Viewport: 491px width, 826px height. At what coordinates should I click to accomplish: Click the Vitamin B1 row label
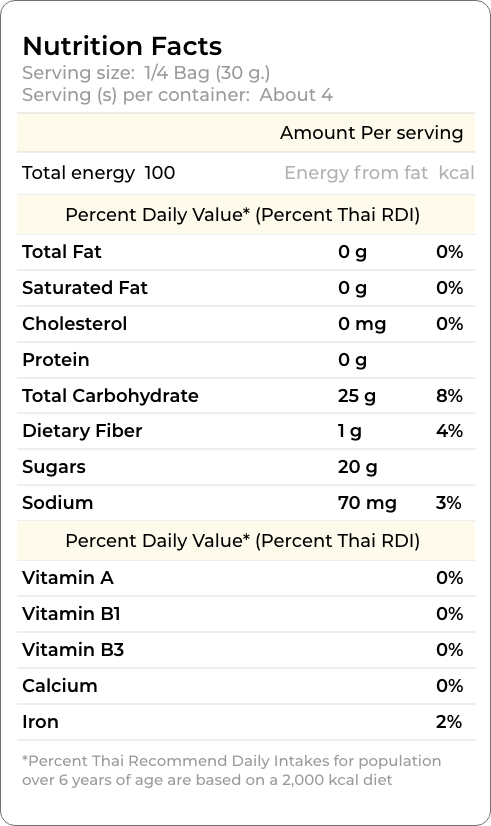[x=72, y=614]
